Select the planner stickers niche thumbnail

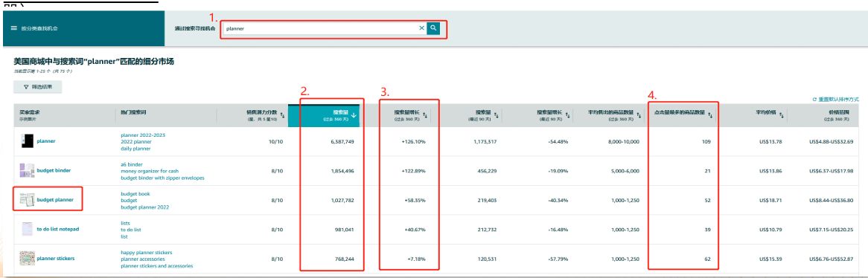click(x=27, y=258)
